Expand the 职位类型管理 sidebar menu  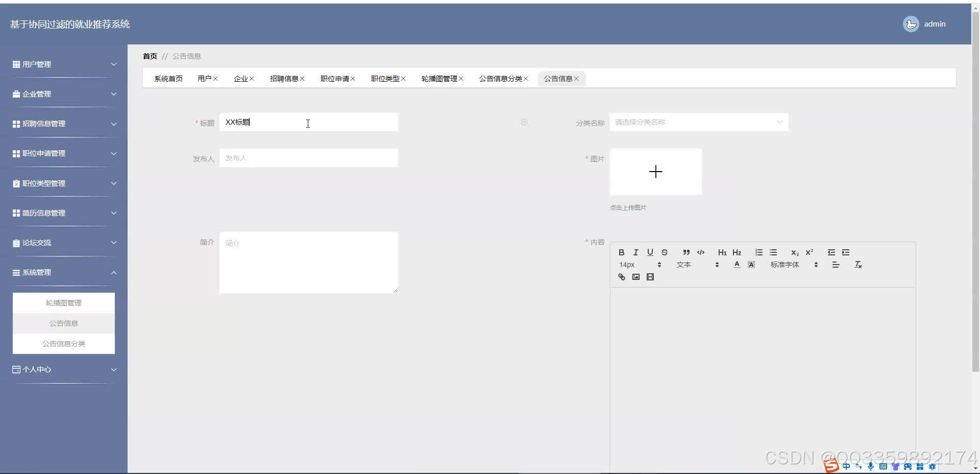64,183
